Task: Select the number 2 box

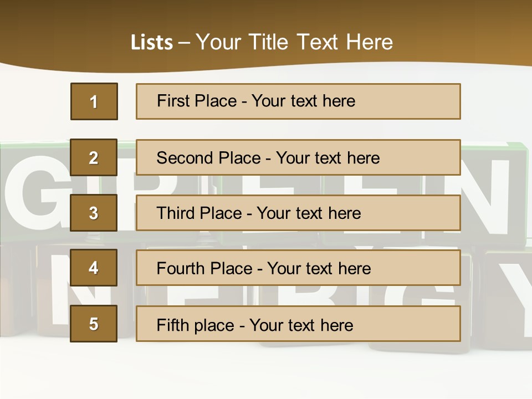Action: pyautogui.click(x=94, y=157)
